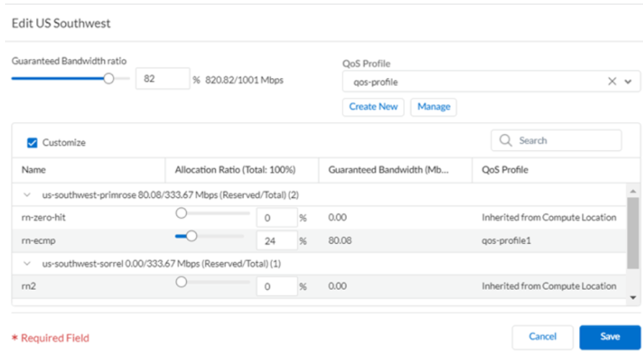Image resolution: width=643 pixels, height=364 pixels.
Task: Click the Create New button
Action: point(373,106)
